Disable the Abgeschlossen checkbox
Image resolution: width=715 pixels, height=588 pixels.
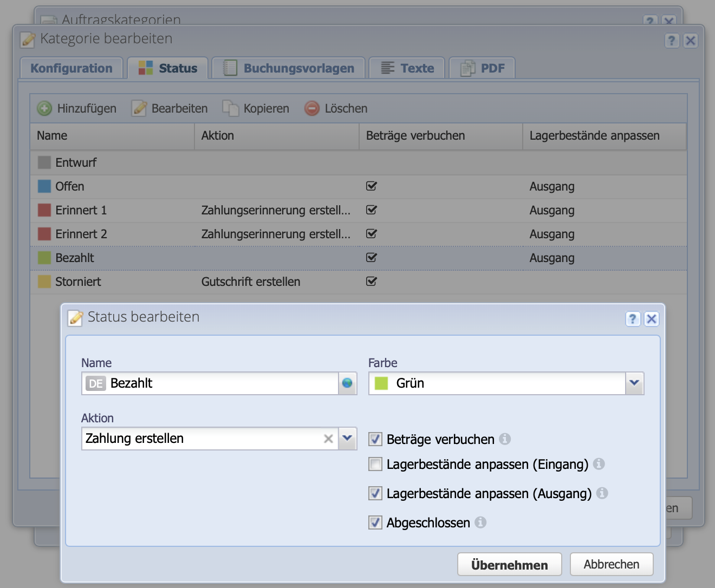tap(375, 522)
